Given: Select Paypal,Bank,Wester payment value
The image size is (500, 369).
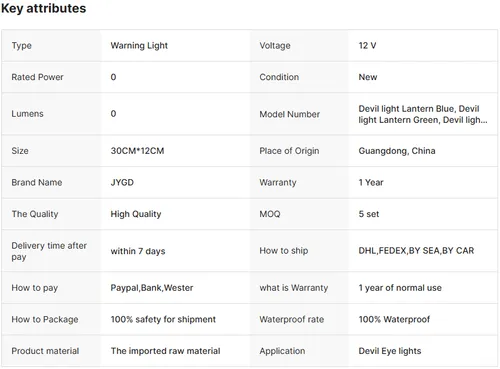Looking at the screenshot, I should (152, 288).
